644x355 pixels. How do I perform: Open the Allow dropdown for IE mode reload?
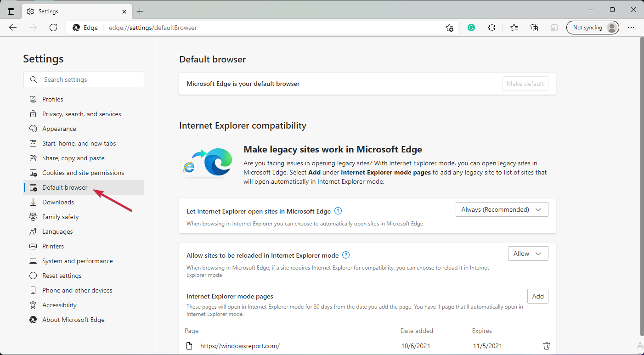point(528,253)
